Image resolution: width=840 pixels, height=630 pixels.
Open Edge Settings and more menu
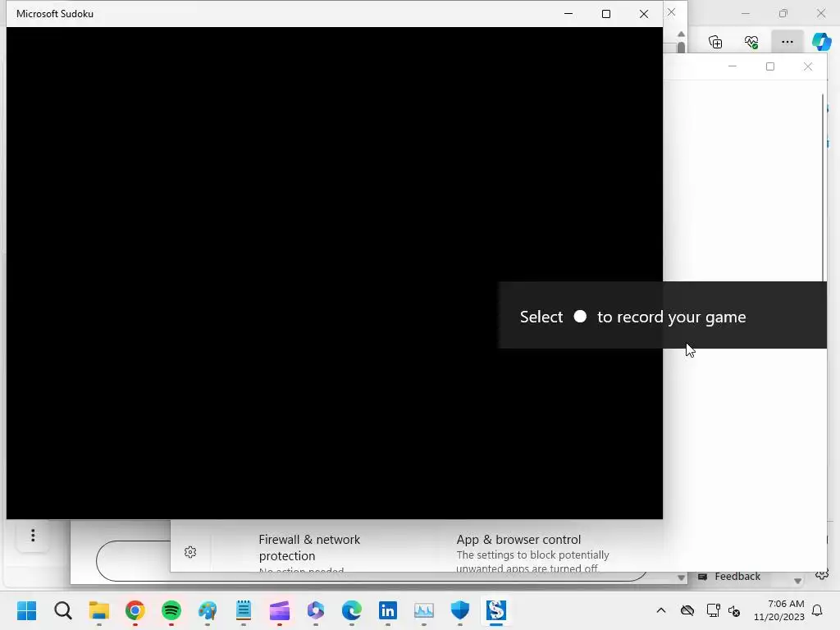(787, 42)
